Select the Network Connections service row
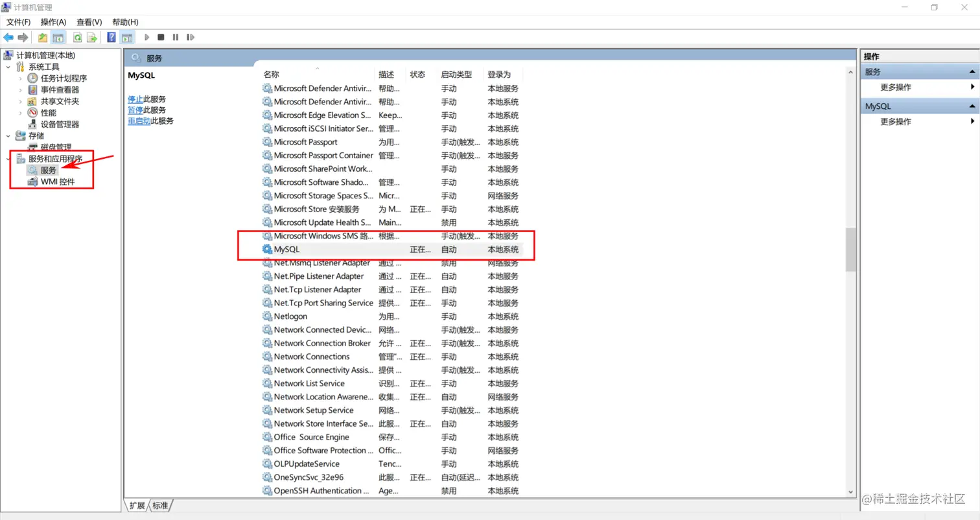This screenshot has height=520, width=980. (391, 357)
